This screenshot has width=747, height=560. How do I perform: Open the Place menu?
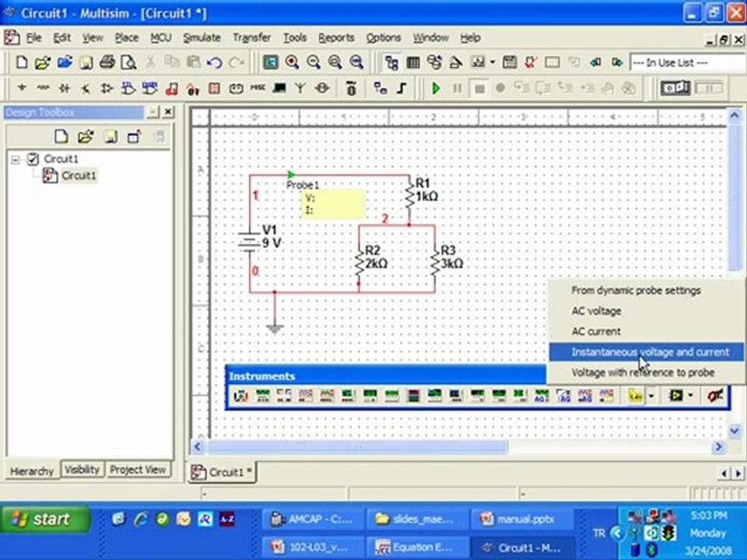coord(126,37)
